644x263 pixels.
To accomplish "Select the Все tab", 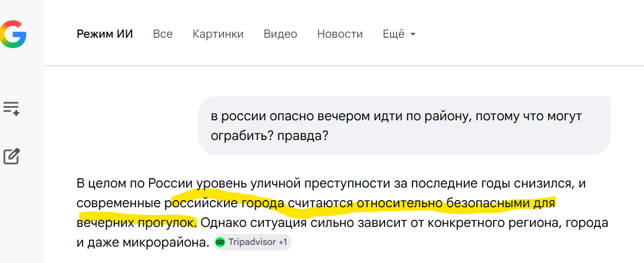I will click(x=163, y=34).
